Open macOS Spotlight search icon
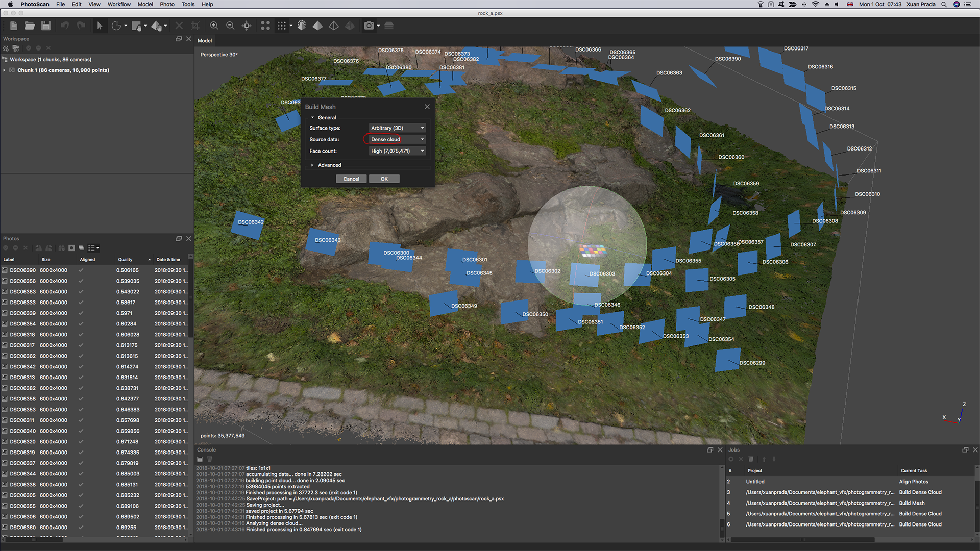This screenshot has height=551, width=980. [x=944, y=4]
